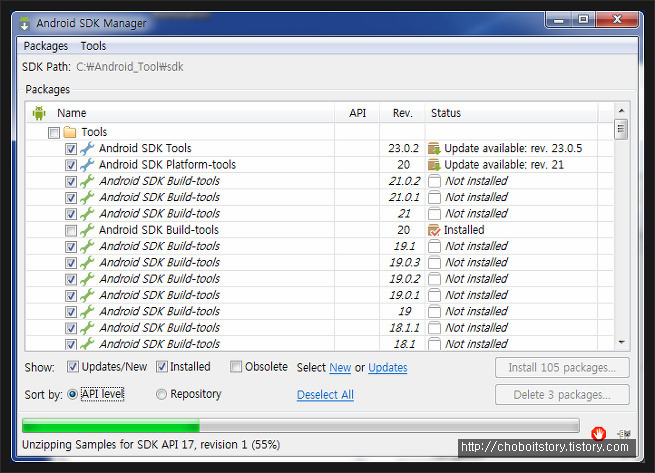Click the green wrench icon for Build-tools 21.0.2
The width and height of the screenshot is (655, 473).
(87, 181)
